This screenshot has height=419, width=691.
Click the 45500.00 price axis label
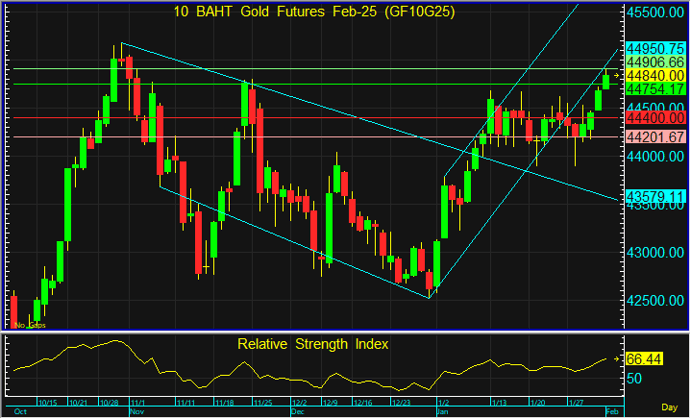655,13
